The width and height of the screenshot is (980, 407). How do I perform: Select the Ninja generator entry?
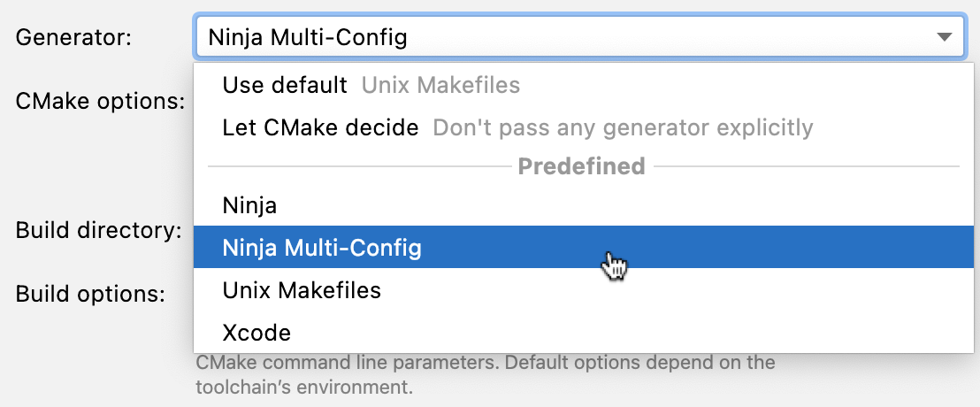[249, 206]
